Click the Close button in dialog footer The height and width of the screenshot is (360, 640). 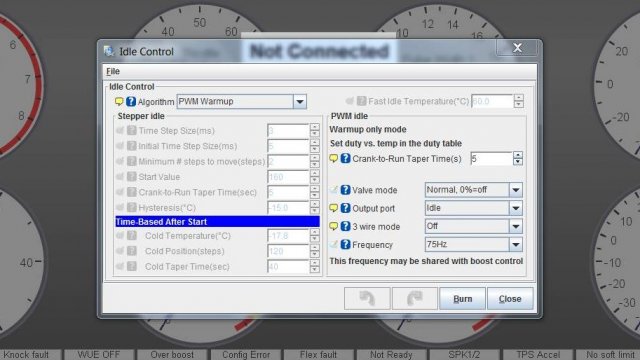tap(510, 299)
